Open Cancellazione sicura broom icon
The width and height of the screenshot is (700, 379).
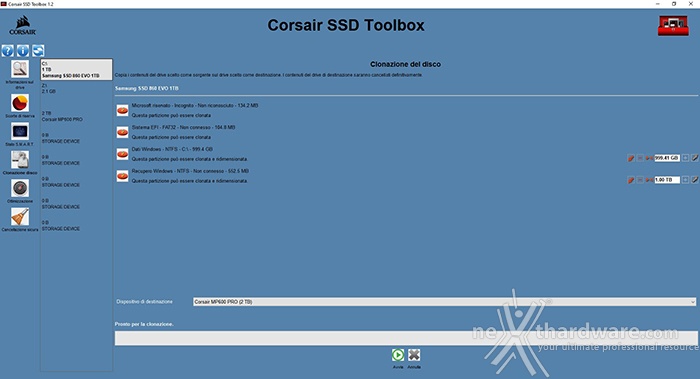click(x=20, y=217)
